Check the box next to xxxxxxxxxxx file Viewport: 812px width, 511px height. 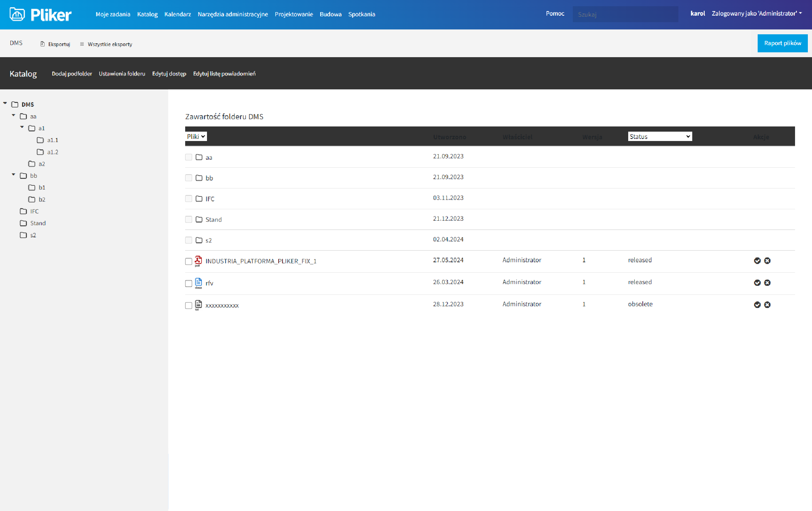tap(189, 306)
